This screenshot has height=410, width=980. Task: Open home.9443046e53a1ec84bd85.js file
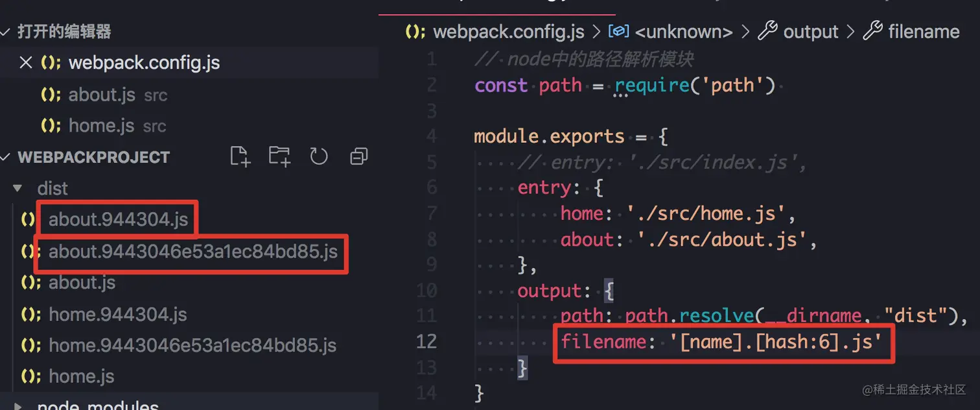tap(192, 345)
